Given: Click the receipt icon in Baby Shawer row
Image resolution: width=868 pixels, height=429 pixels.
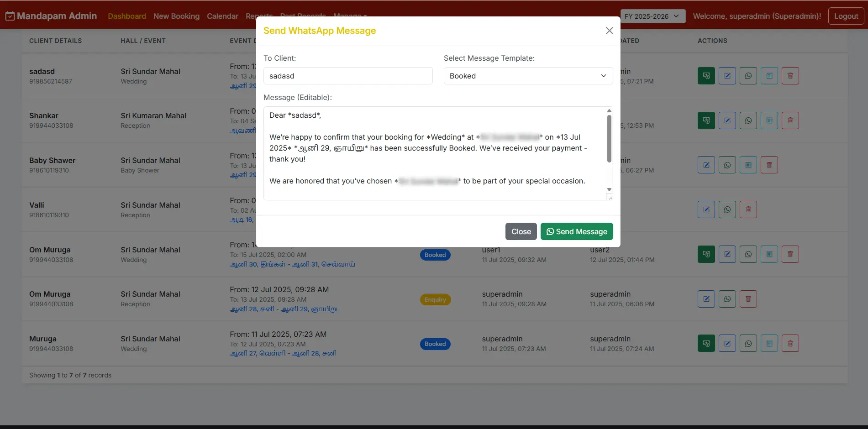Looking at the screenshot, I should pos(748,165).
